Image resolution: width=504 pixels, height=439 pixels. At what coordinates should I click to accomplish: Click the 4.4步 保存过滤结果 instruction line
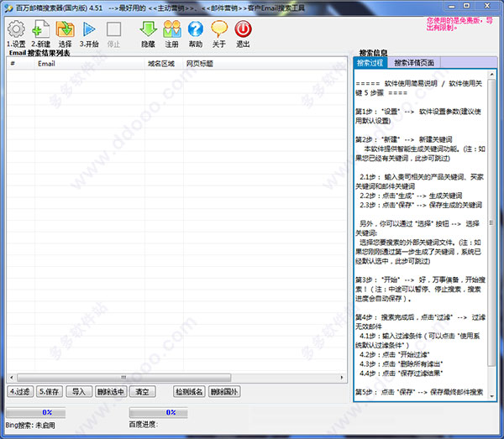tap(402, 374)
